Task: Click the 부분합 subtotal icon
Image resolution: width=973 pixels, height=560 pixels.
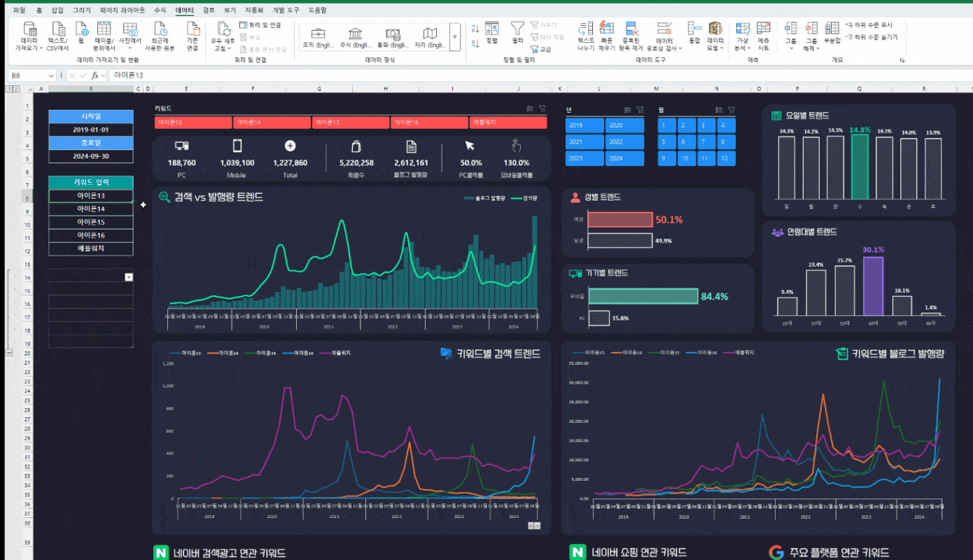Action: pyautogui.click(x=832, y=29)
